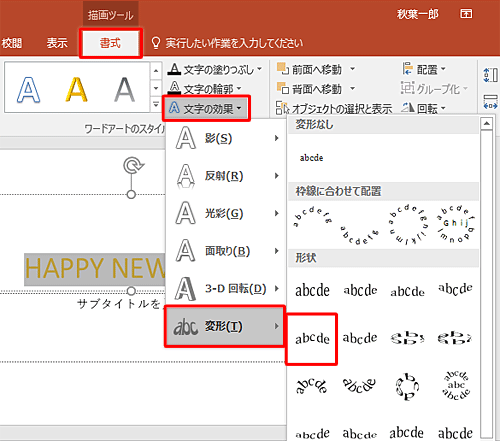Open the 回転 rotate dropdown

[423, 108]
